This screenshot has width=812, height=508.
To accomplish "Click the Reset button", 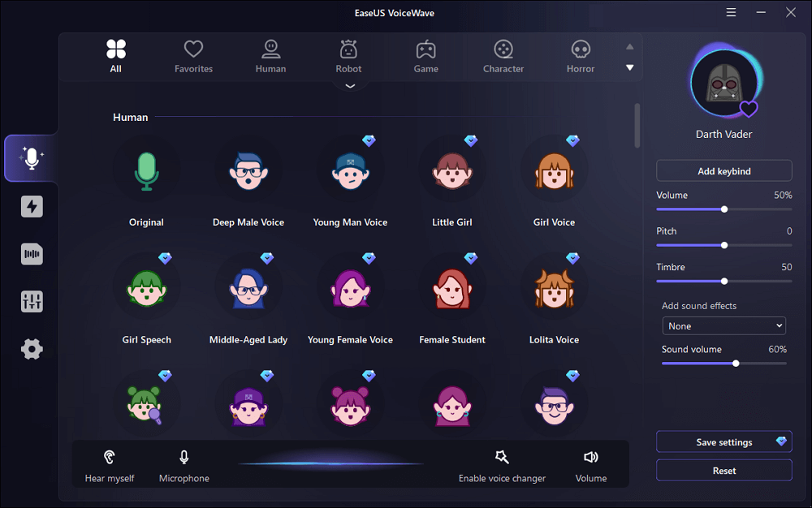I will point(723,470).
